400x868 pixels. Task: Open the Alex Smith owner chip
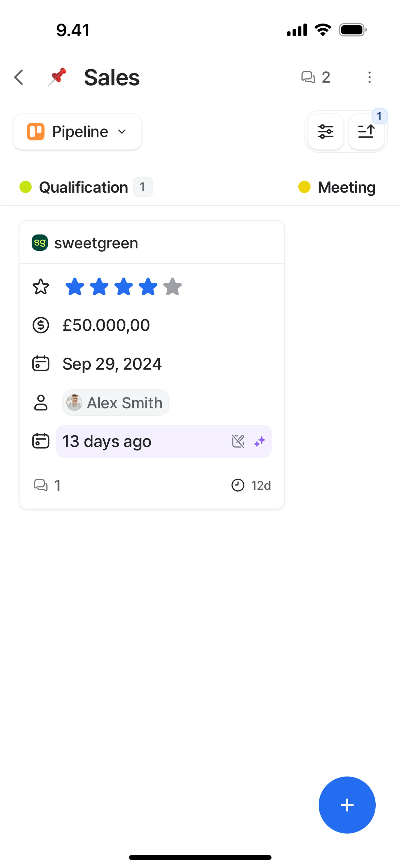tap(116, 403)
